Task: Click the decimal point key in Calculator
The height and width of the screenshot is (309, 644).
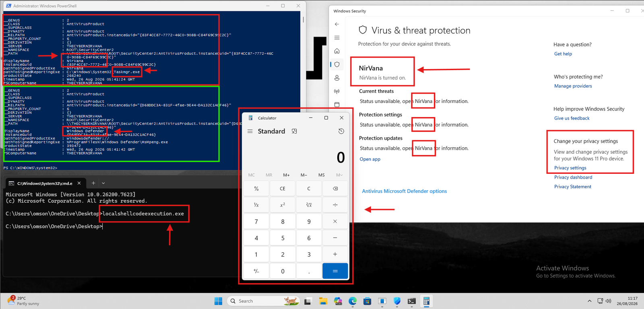Action: pos(309,271)
